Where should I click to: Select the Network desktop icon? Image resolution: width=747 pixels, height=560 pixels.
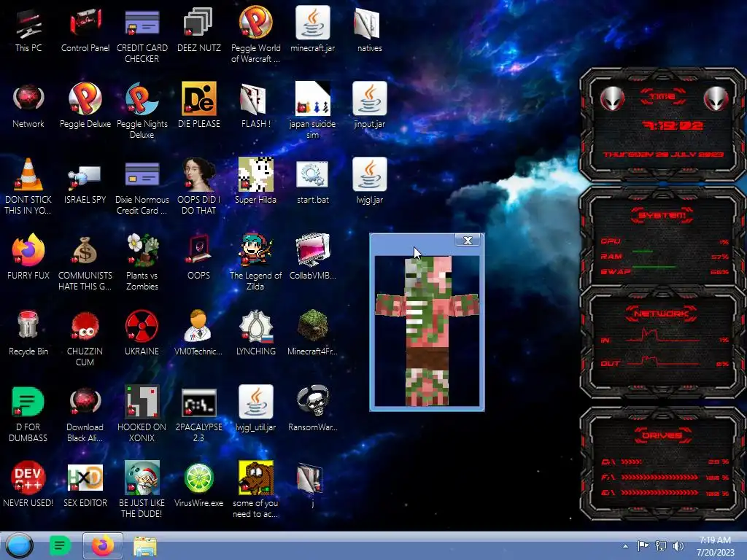tap(28, 106)
